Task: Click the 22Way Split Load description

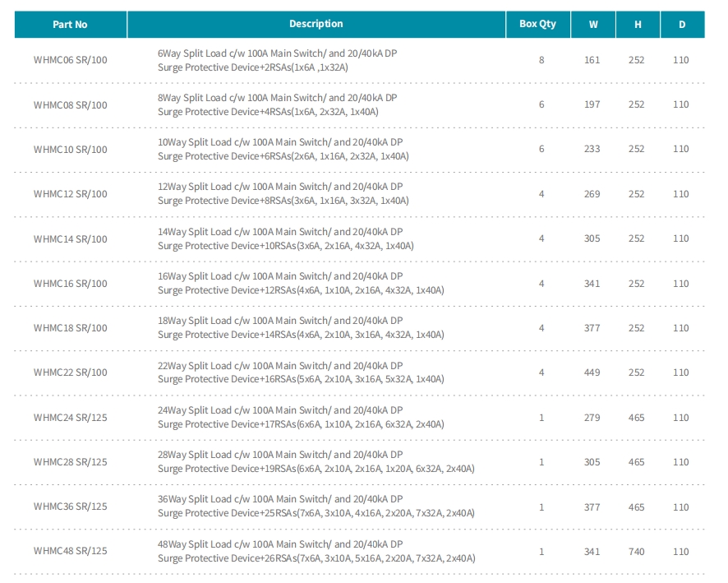Action: [301, 372]
